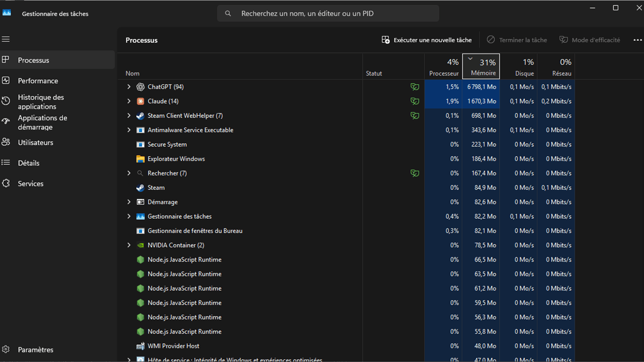Image resolution: width=644 pixels, height=362 pixels.
Task: Expand the Gestionnaire des tâches process row
Action: 129,217
